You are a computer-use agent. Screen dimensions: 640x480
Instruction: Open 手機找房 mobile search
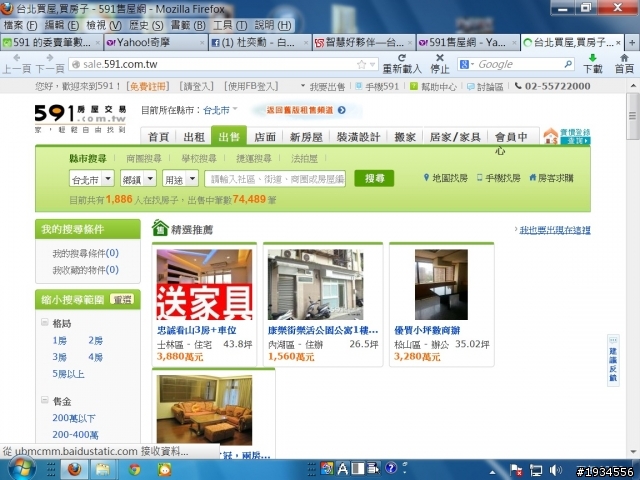(498, 178)
